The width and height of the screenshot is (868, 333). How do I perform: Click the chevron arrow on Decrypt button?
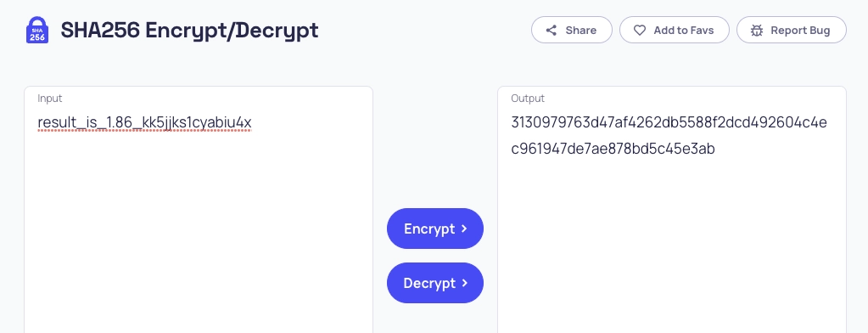(x=464, y=283)
